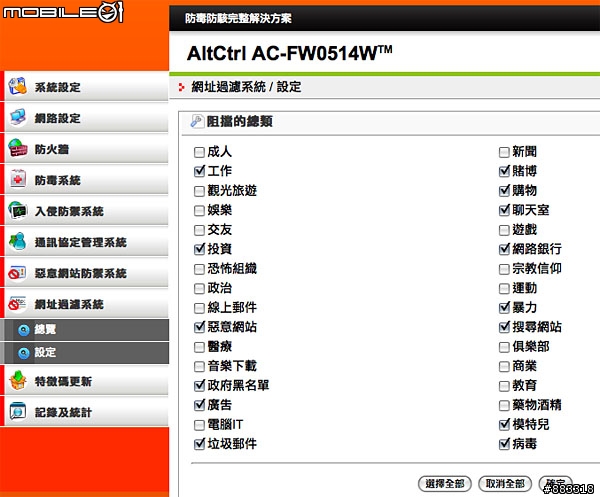Click the 記錄及統計 magnifier icon
600x497 pixels.
(18, 412)
